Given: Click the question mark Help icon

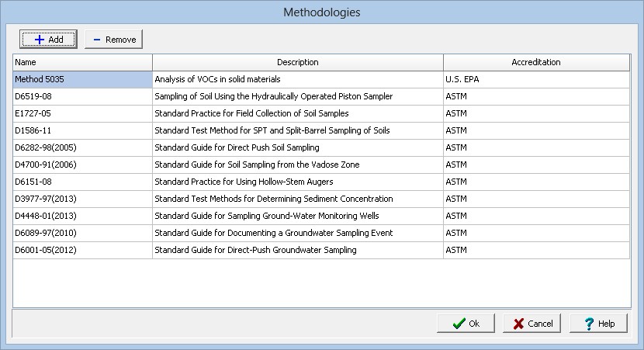Looking at the screenshot, I should point(589,324).
